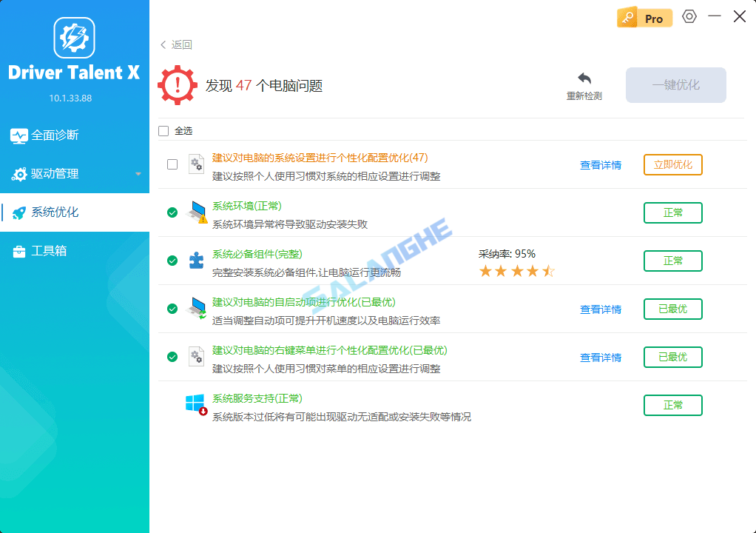Click the green check toggle beside 系统环境

[172, 212]
